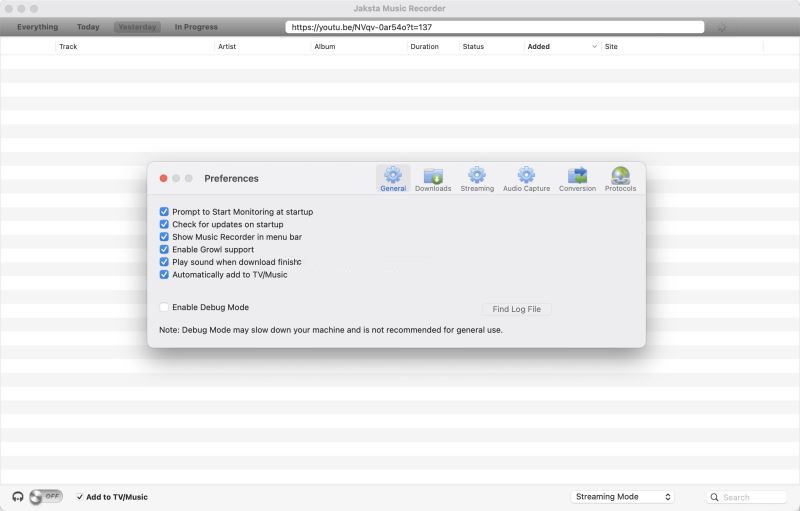This screenshot has width=800, height=511.
Task: Uncheck Check for updates on startup
Action: coord(164,224)
